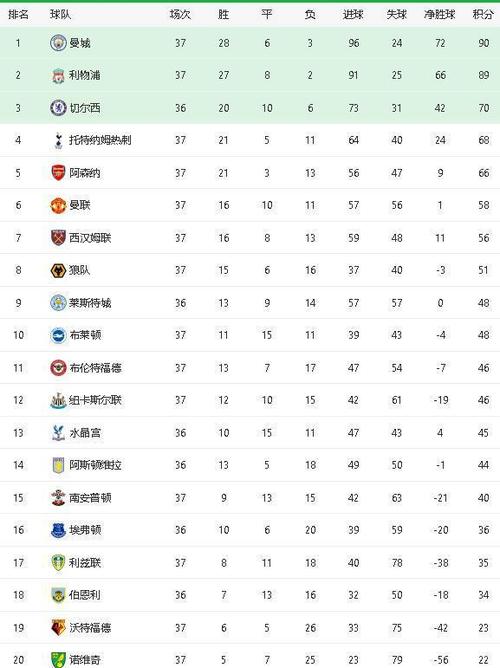The height and width of the screenshot is (668, 500).
Task: Click the Tottenham Hotspur crest icon
Action: tap(58, 140)
